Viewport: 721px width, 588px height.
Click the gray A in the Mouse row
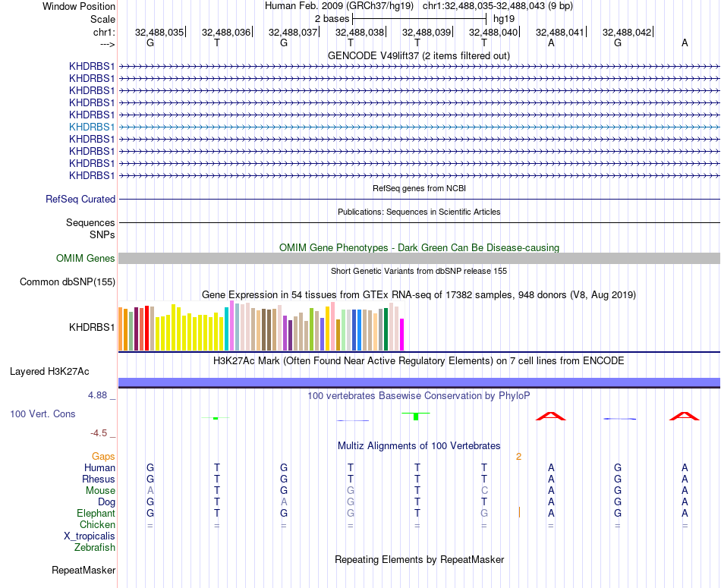coord(150,491)
